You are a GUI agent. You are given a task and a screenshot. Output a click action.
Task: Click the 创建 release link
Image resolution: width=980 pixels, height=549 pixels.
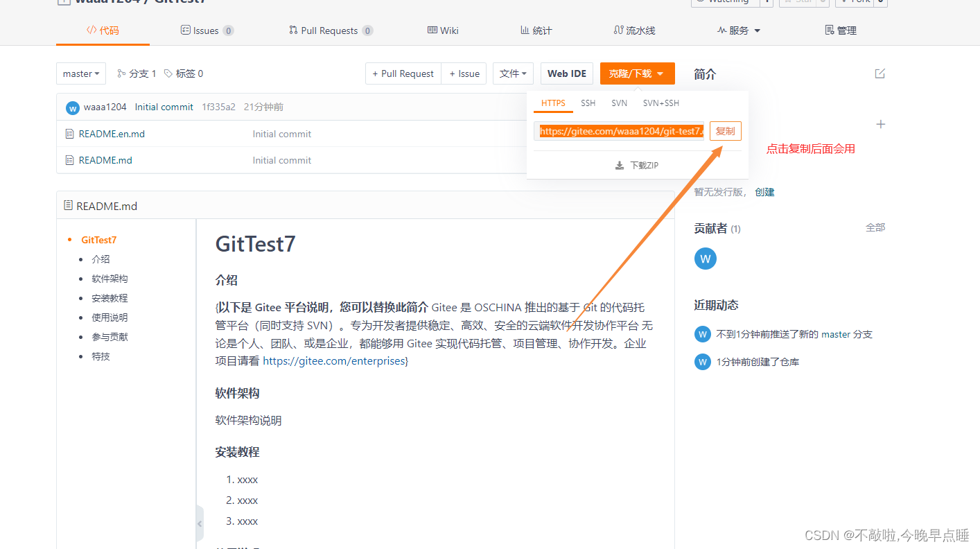[764, 192]
